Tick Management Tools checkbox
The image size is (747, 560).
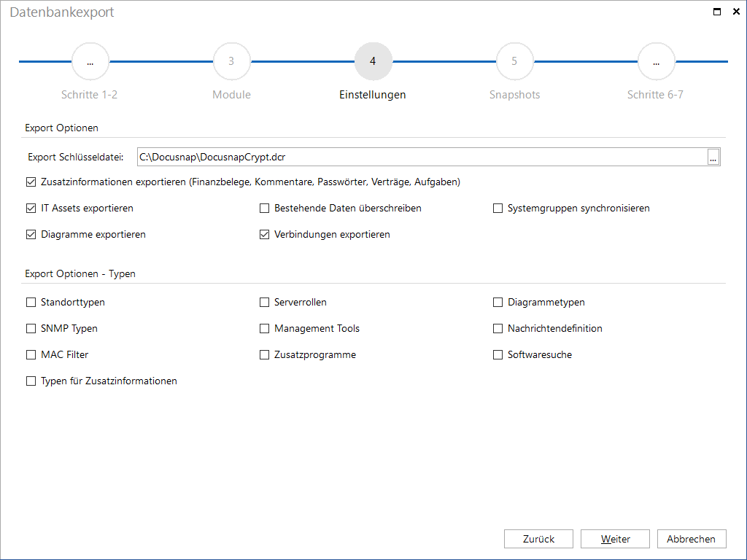(x=264, y=329)
